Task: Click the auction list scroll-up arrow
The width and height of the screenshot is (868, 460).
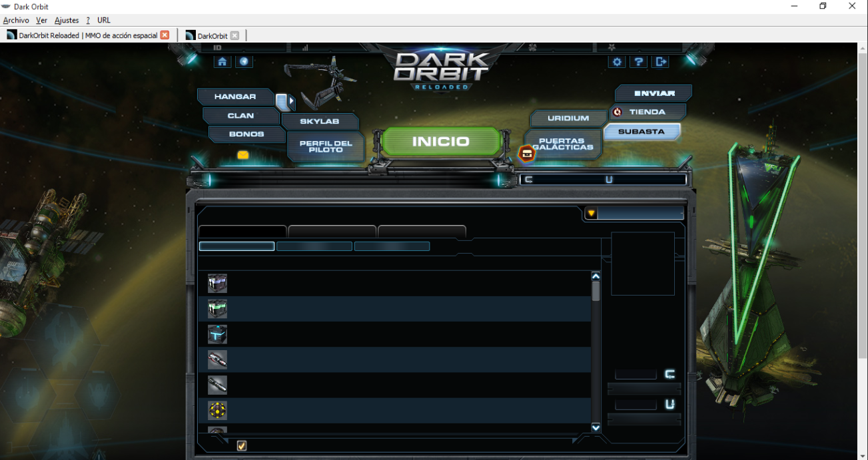Action: click(x=596, y=276)
